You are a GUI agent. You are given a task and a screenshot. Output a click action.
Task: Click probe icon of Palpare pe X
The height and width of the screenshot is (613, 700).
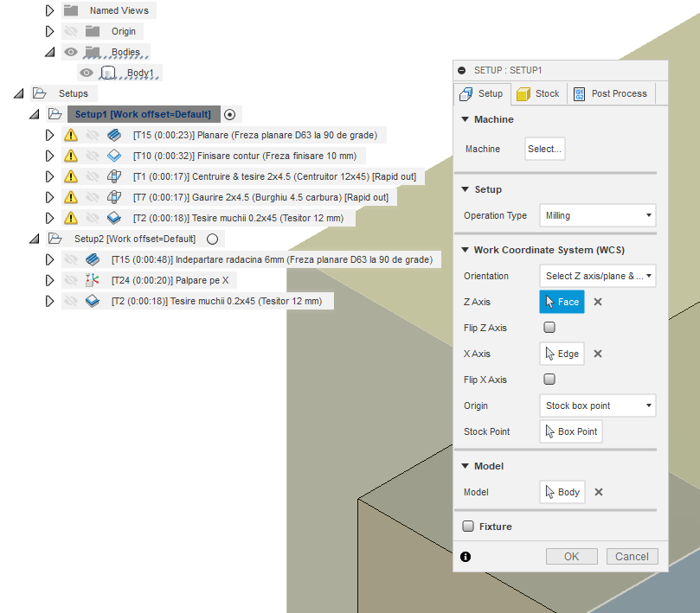pyautogui.click(x=93, y=280)
